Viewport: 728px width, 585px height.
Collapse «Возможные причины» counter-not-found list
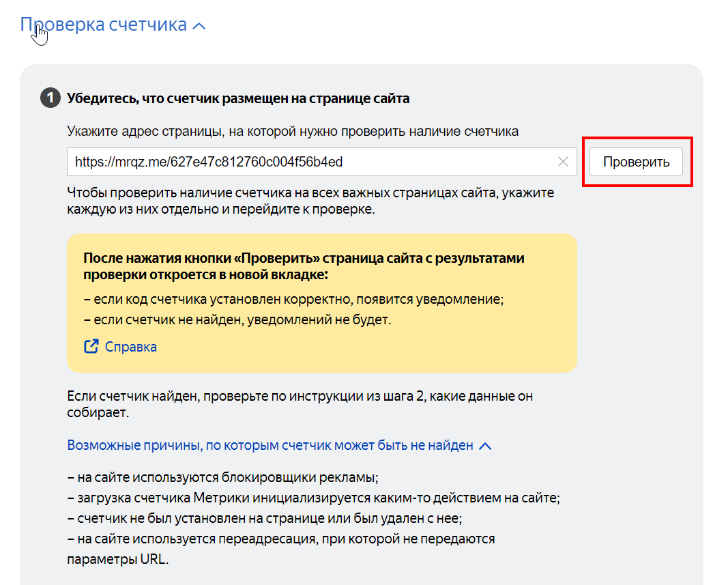tap(270, 445)
